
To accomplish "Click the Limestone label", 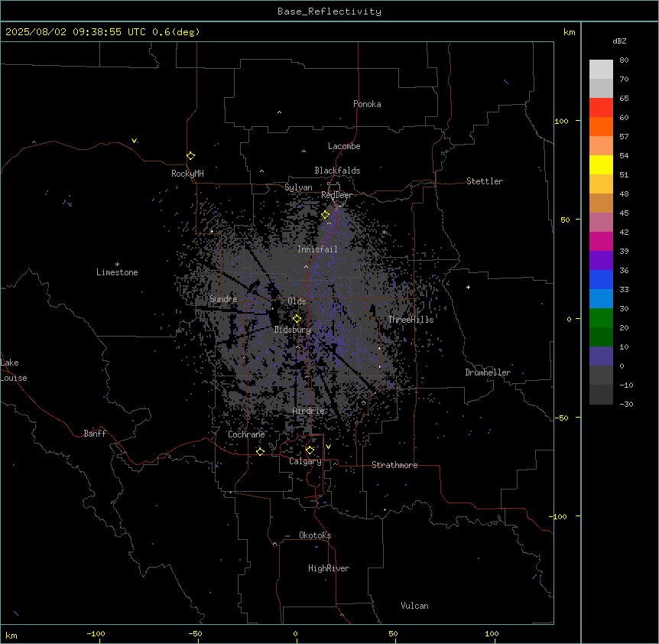I will [117, 272].
